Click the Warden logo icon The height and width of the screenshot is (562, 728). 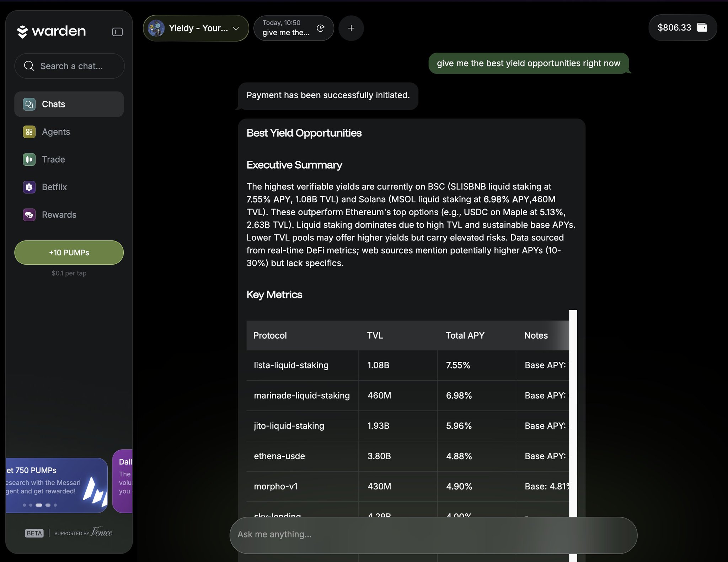click(x=22, y=32)
